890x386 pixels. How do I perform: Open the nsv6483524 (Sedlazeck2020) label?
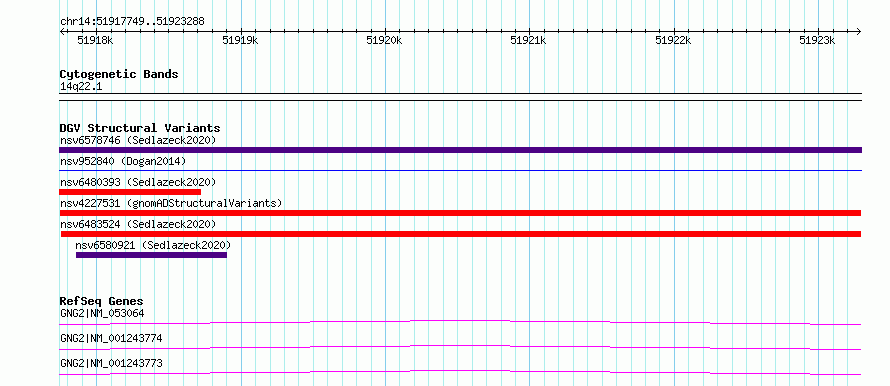click(138, 224)
